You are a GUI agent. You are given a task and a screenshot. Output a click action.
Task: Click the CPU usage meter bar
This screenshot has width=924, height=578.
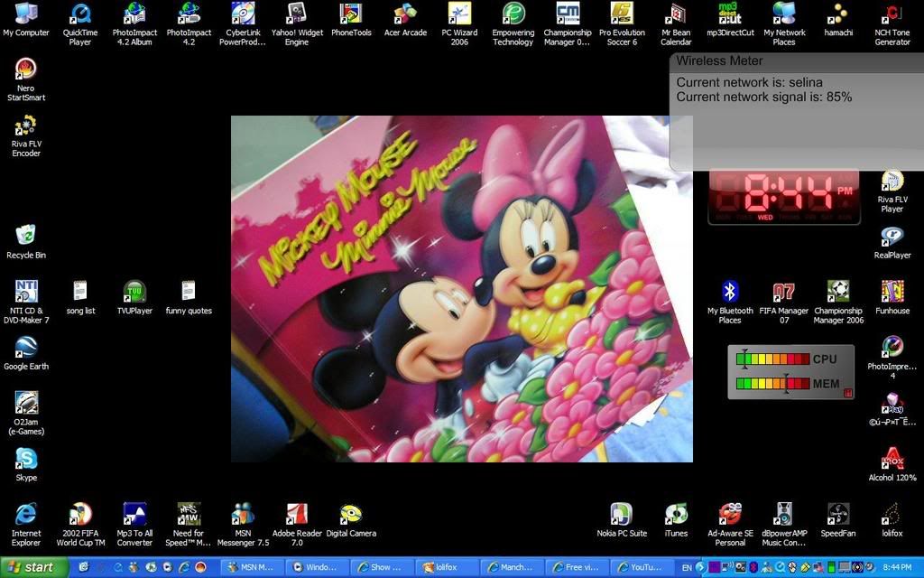click(x=774, y=359)
